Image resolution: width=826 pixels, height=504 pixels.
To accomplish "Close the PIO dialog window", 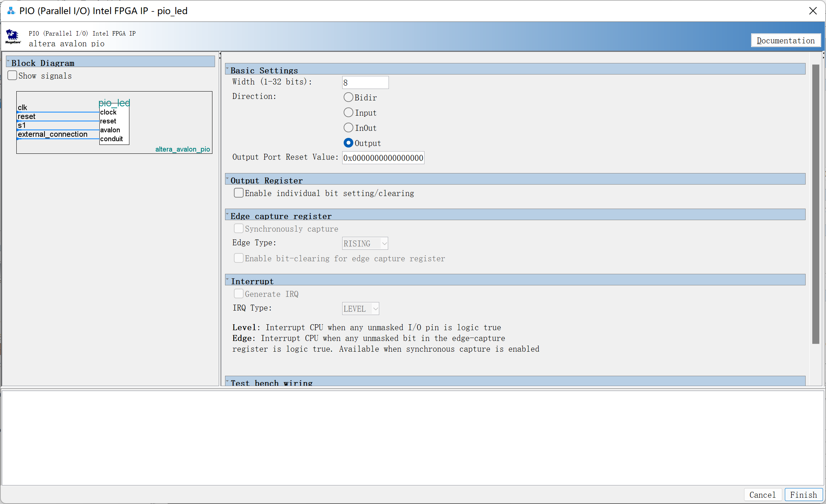I will [x=813, y=11].
